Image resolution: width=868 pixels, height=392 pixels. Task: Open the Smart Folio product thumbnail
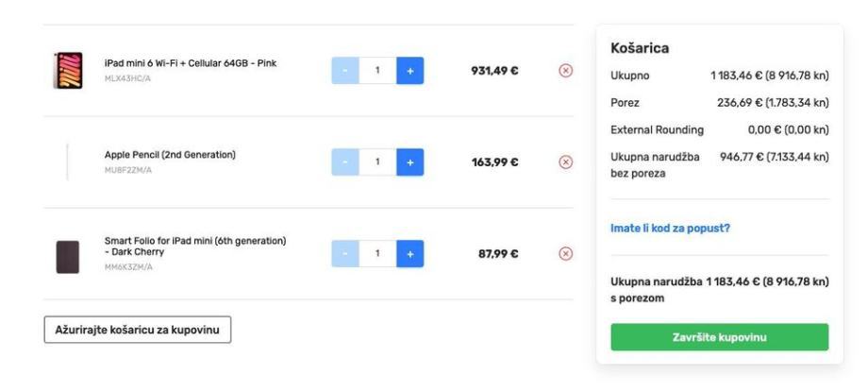[x=68, y=255]
